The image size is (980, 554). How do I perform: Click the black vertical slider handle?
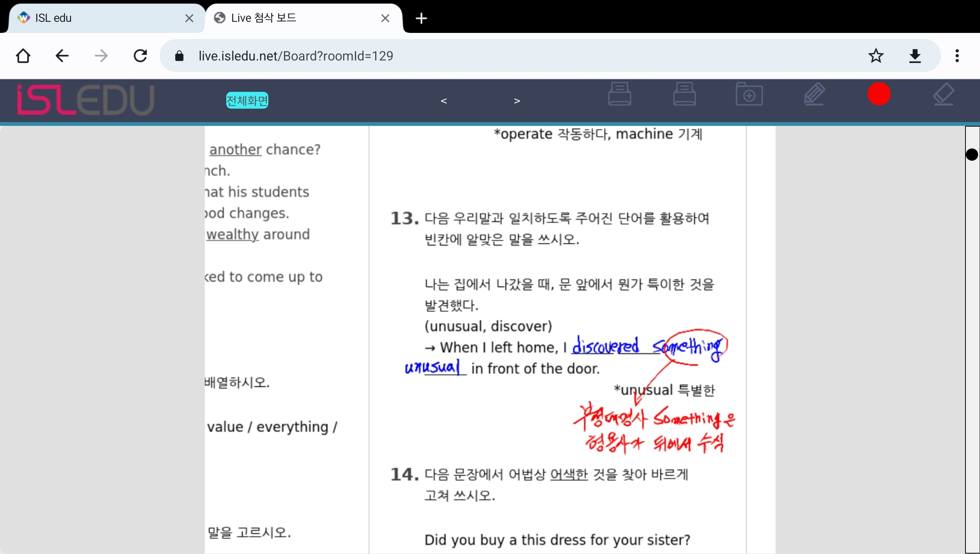[972, 155]
